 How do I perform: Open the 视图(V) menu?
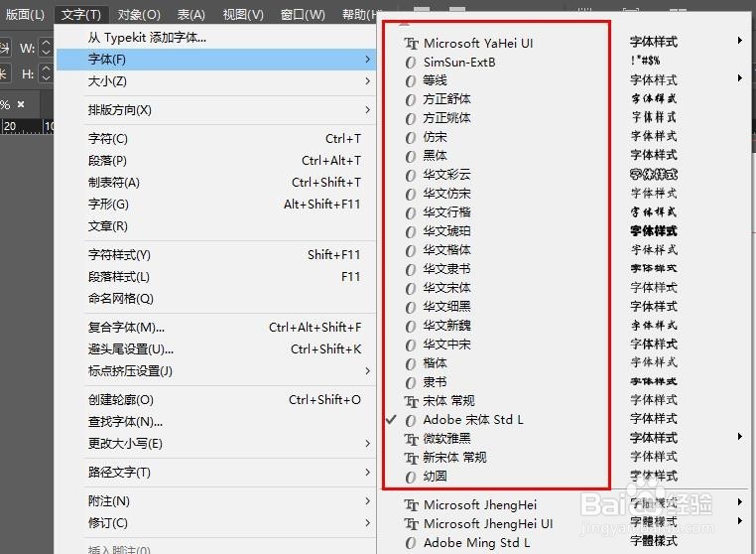click(243, 15)
